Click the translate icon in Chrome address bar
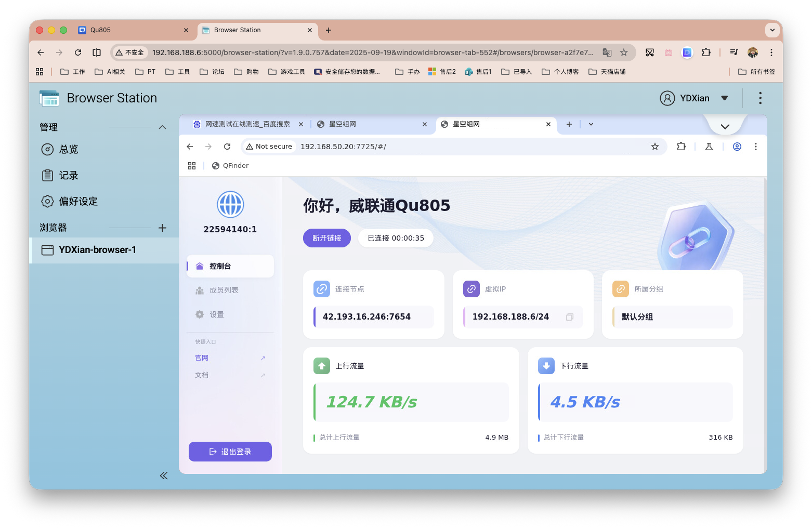 pos(607,52)
